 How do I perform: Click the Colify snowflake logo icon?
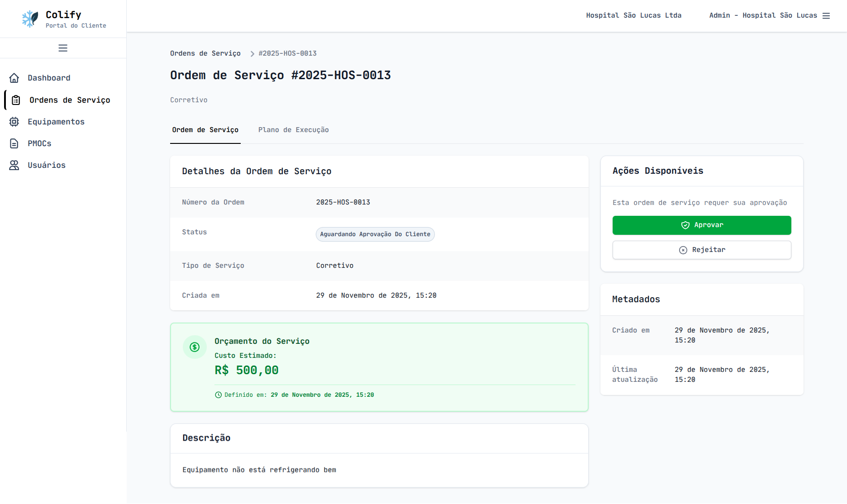coord(30,19)
